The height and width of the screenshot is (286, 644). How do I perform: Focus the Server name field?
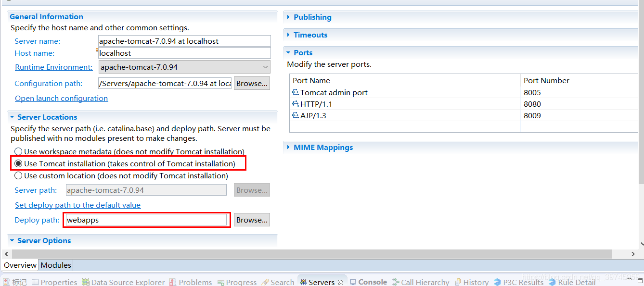pyautogui.click(x=184, y=41)
